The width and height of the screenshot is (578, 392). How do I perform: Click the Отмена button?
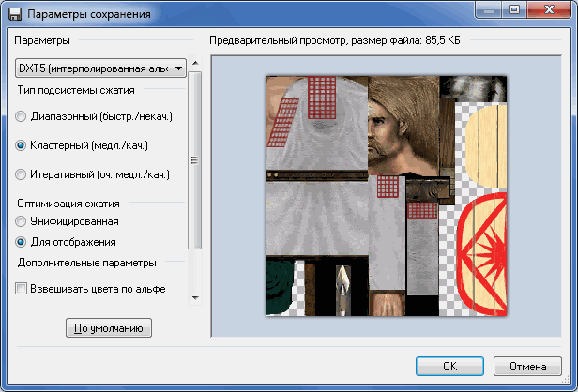pyautogui.click(x=528, y=366)
